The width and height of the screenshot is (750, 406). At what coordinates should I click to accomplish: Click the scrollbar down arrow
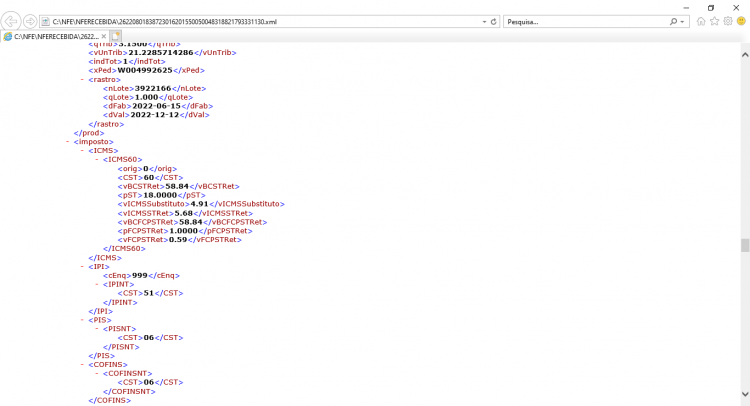pyautogui.click(x=745, y=394)
